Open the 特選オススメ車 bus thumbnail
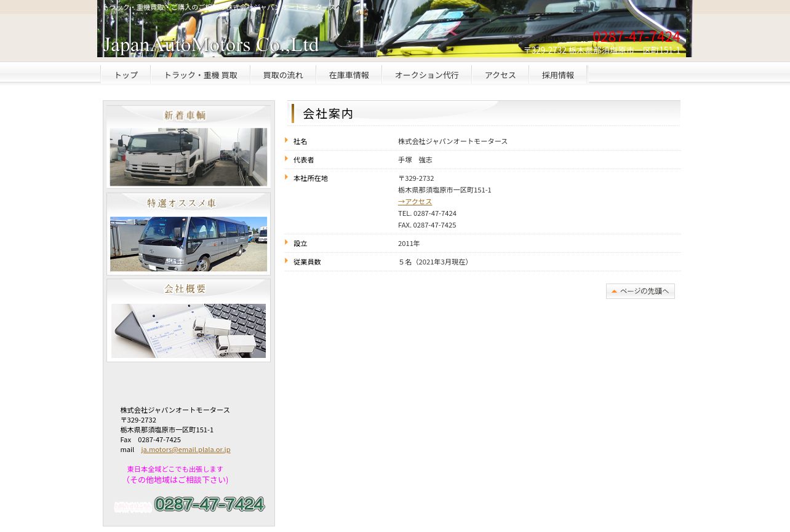790x532 pixels. click(188, 234)
